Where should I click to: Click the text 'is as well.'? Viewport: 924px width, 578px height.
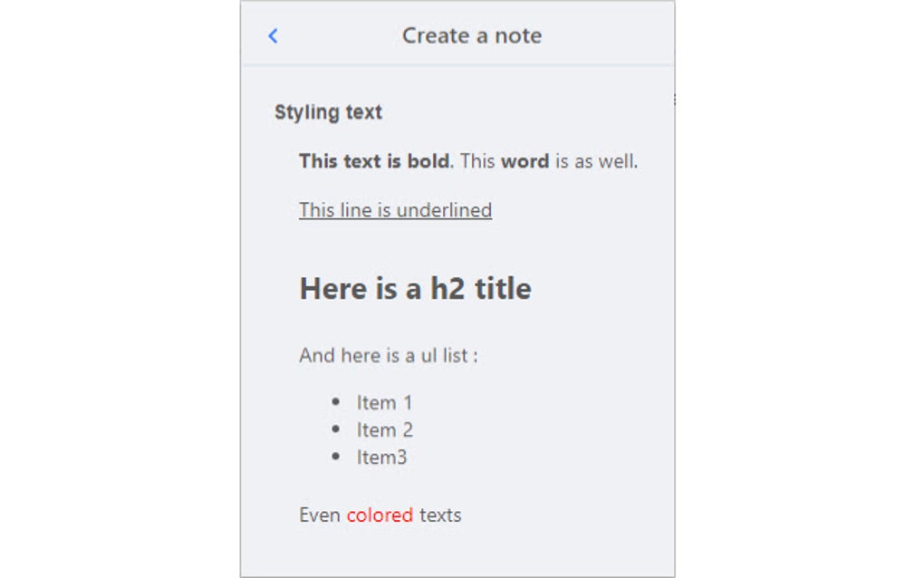click(x=597, y=161)
